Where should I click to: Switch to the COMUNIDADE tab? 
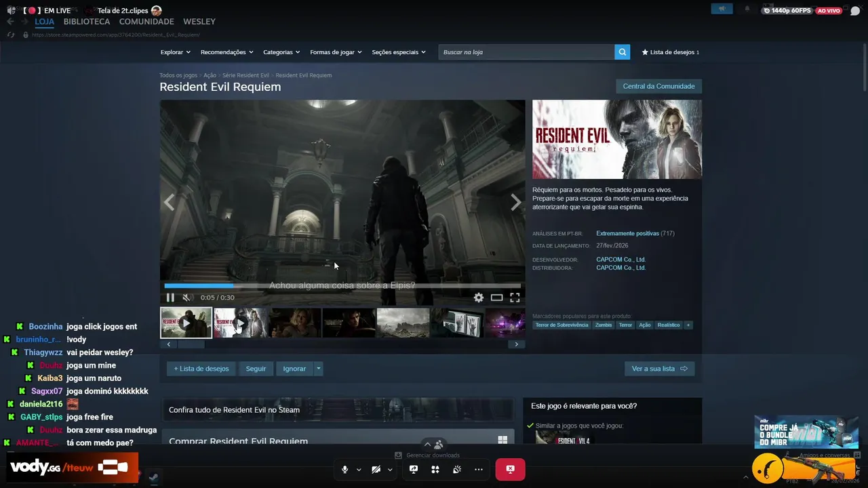click(x=146, y=22)
